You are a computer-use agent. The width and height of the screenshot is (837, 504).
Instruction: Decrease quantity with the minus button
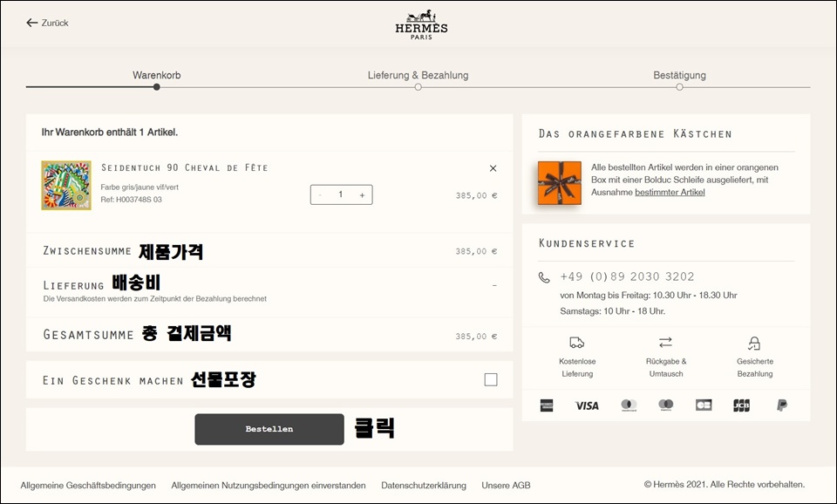tap(320, 194)
